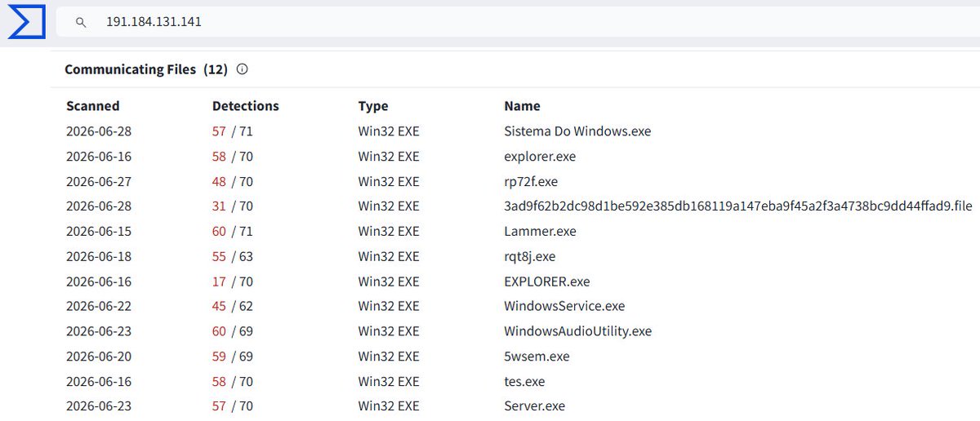Click Win32 EXE type for tes.exe
This screenshot has height=421, width=980.
point(389,382)
